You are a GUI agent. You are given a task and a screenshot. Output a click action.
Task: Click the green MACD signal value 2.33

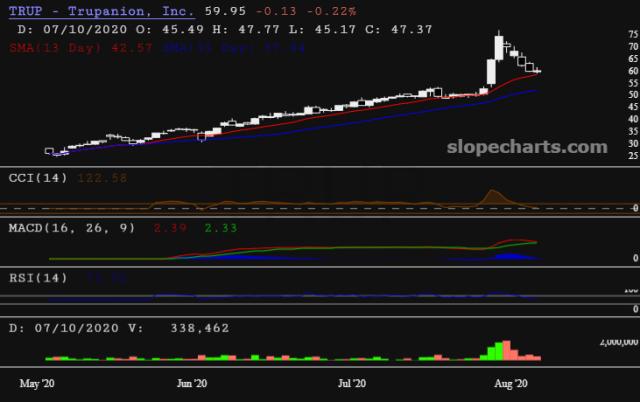(221, 228)
